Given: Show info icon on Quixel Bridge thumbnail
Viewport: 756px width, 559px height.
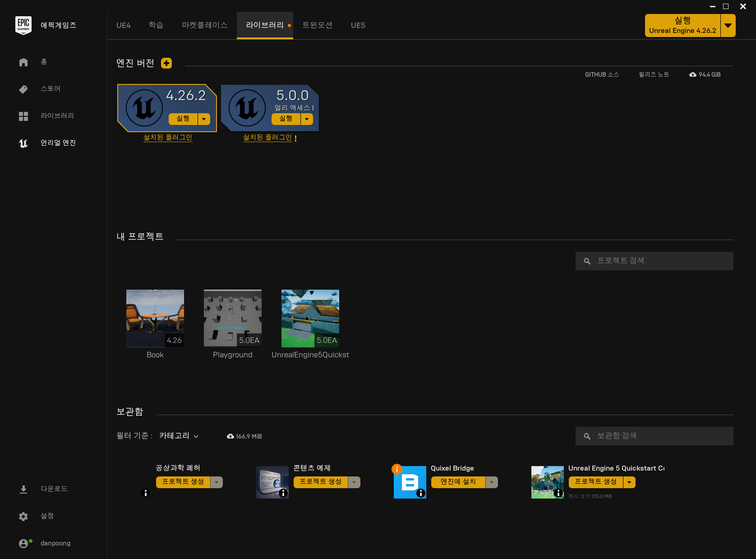Looking at the screenshot, I should (x=421, y=493).
